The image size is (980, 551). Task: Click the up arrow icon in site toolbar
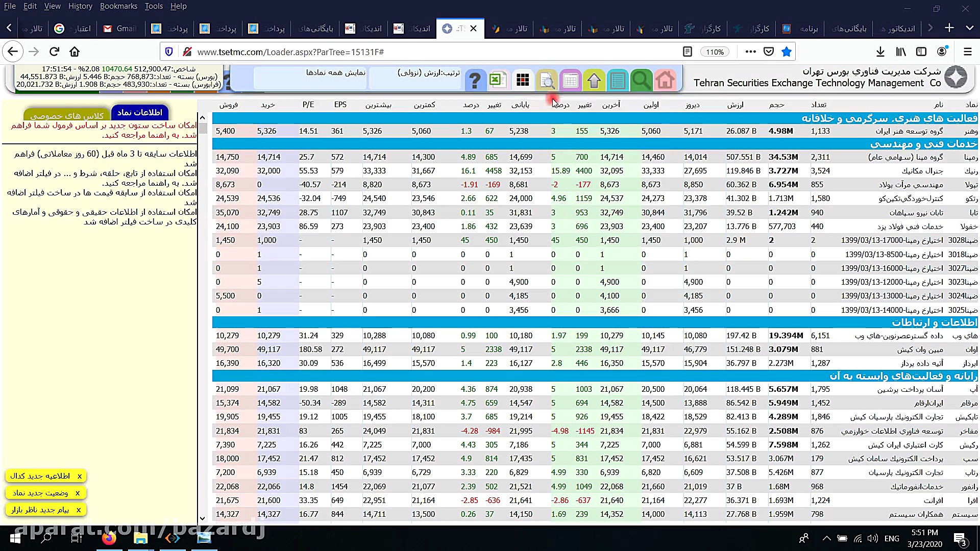[594, 80]
